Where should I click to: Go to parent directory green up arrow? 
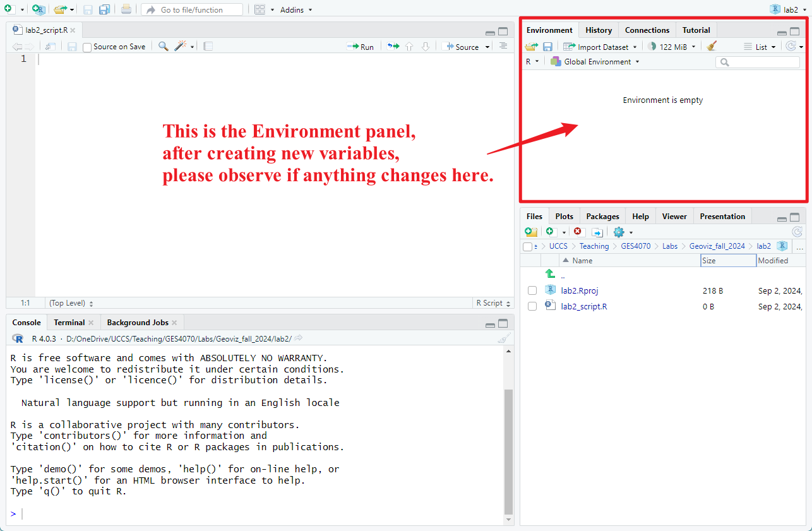click(550, 273)
